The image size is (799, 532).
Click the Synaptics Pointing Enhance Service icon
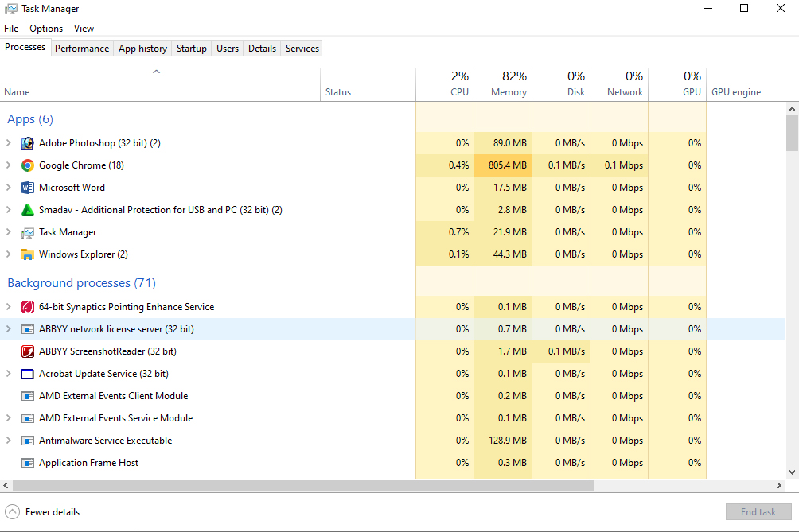coord(28,307)
